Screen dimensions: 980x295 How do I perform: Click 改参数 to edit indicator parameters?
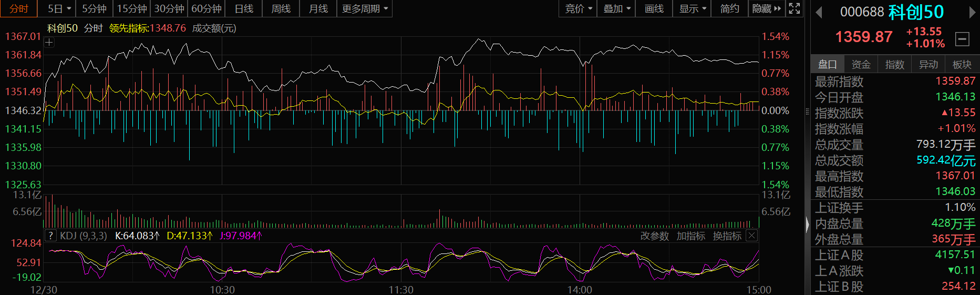(x=654, y=236)
